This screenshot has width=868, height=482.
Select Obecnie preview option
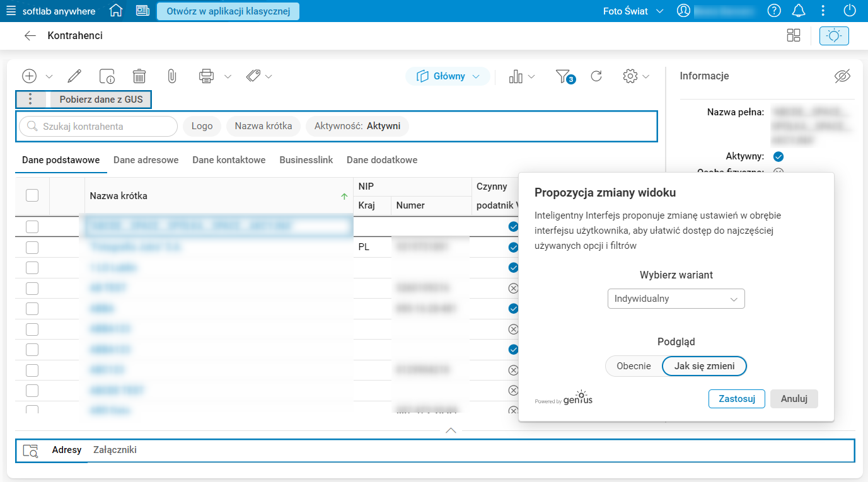(x=634, y=366)
